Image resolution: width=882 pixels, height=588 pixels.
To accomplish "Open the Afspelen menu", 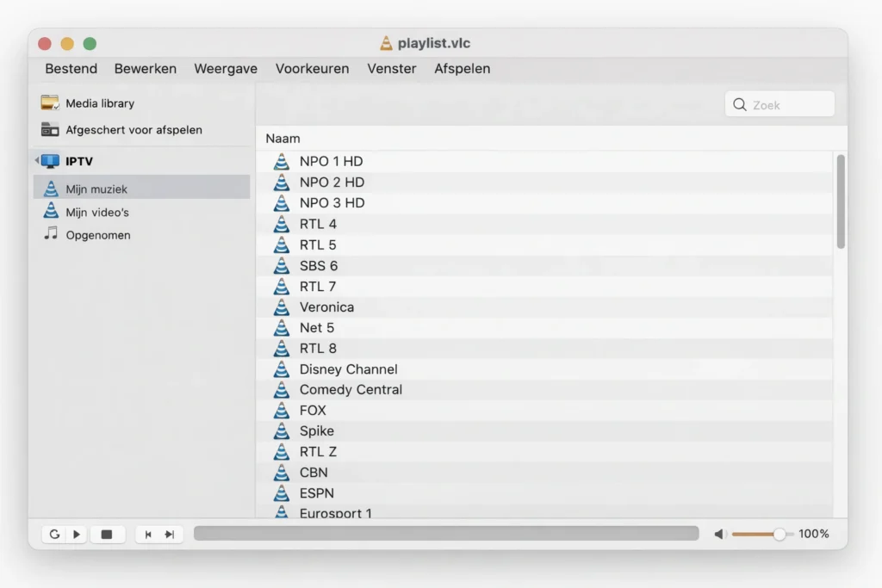I will pos(462,69).
